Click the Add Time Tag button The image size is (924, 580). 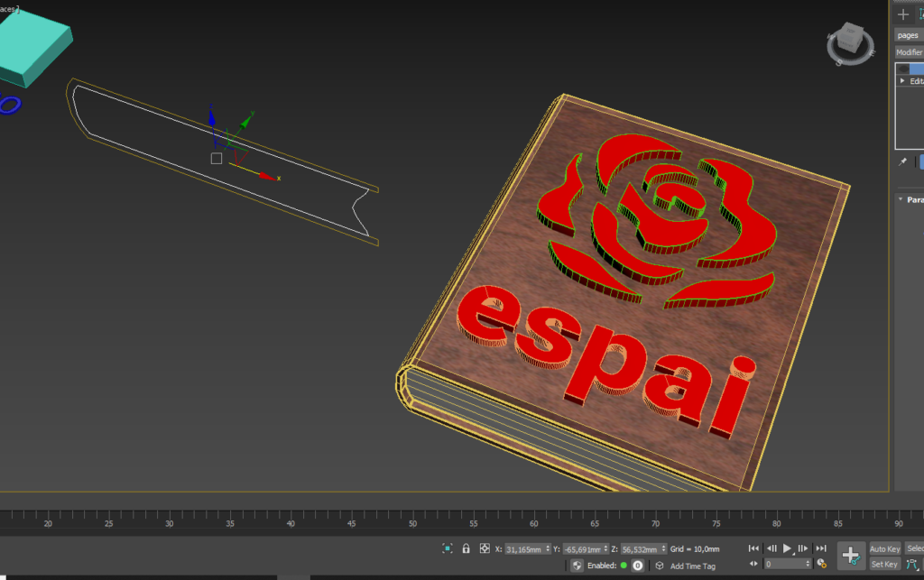point(695,566)
